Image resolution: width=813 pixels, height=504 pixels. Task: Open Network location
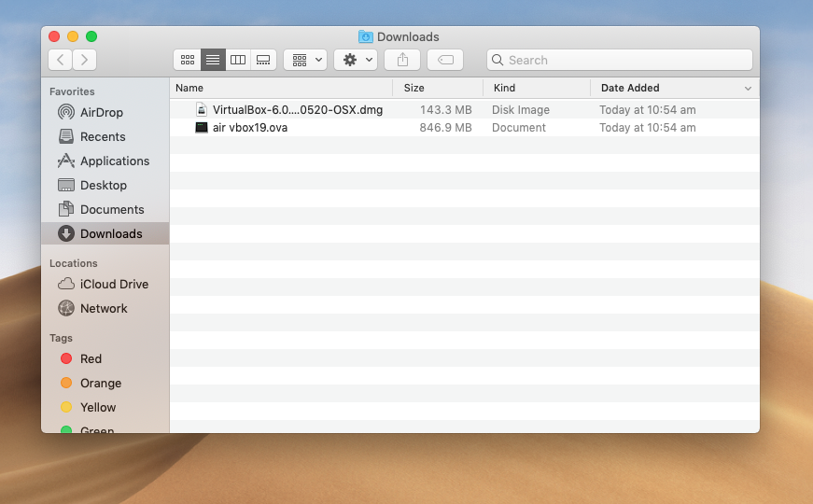pos(104,308)
